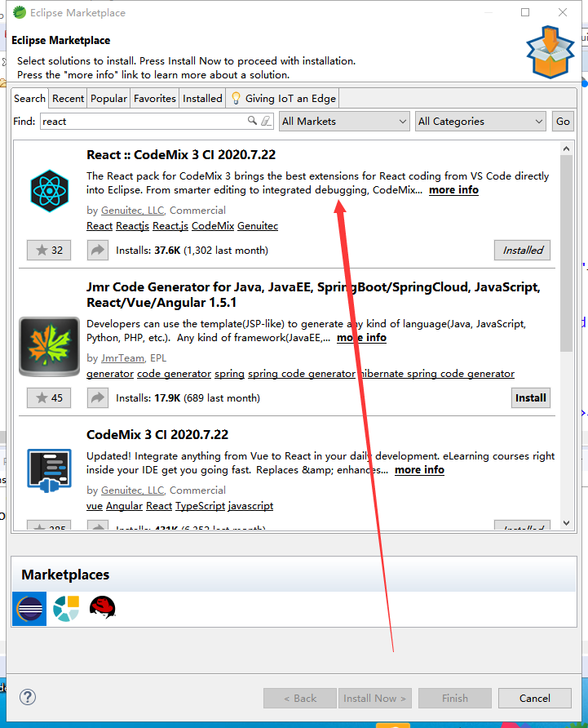Click the TypeScript tag link

200,506
